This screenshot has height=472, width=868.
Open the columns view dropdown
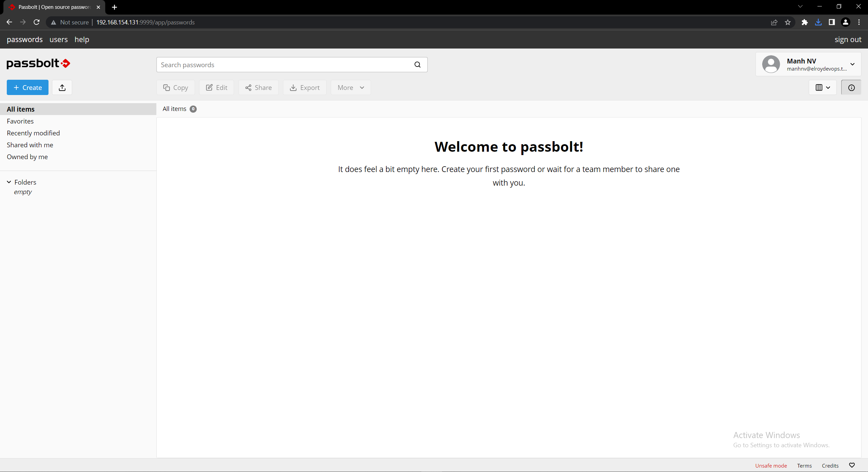(823, 88)
